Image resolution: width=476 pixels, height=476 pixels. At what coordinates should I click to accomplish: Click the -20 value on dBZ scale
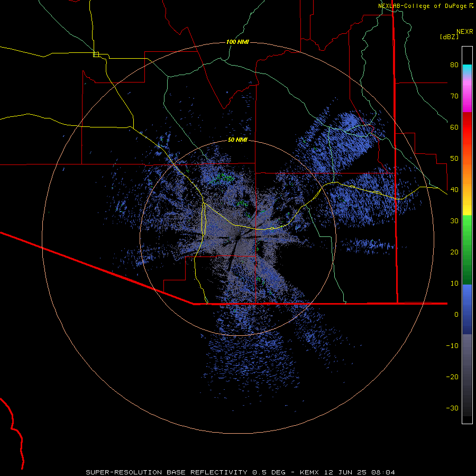click(x=452, y=377)
